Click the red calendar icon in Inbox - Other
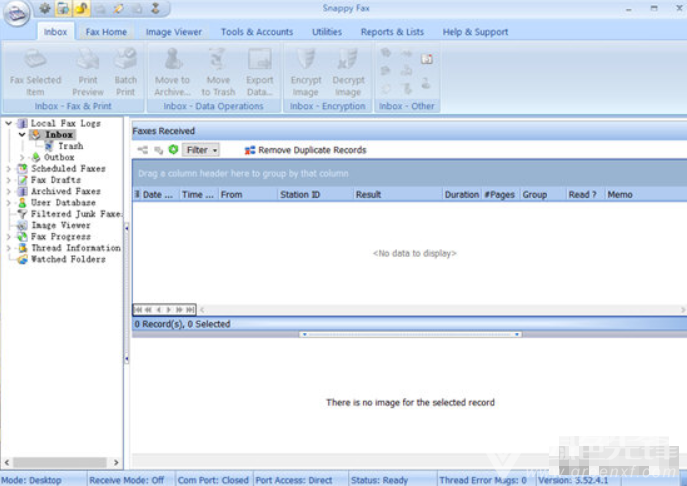This screenshot has height=486, width=687. [x=427, y=59]
